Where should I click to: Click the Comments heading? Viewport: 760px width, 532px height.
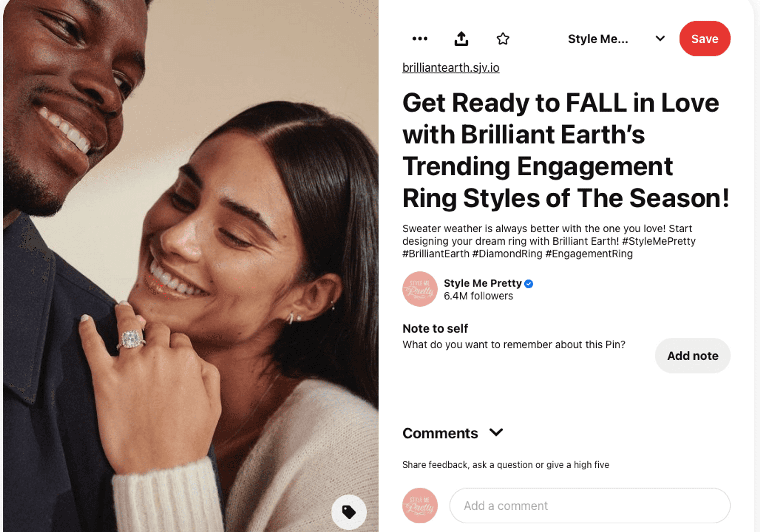440,433
